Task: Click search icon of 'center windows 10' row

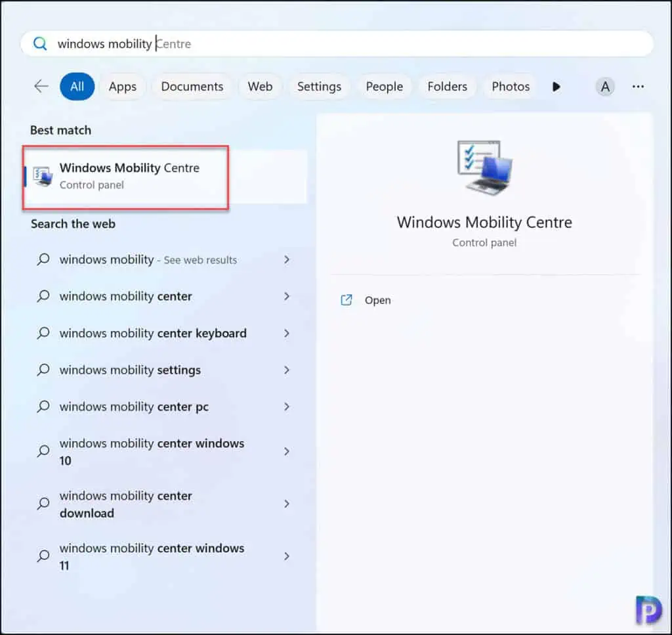Action: coord(43,451)
